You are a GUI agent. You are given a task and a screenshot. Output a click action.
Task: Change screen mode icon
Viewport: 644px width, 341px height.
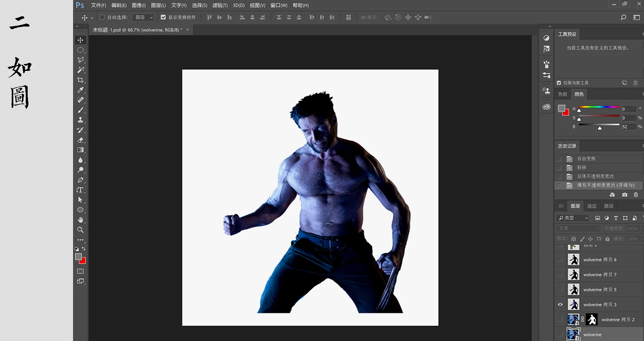[x=80, y=281]
